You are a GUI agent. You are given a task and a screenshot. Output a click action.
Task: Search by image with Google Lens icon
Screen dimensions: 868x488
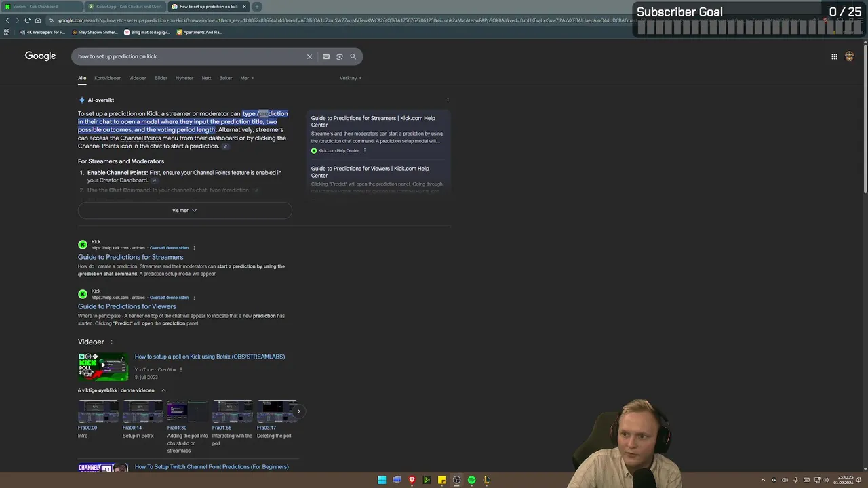340,56
